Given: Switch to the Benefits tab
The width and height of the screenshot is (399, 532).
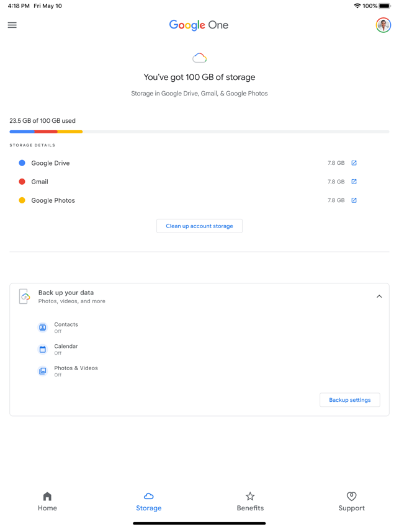Looking at the screenshot, I should click(250, 501).
